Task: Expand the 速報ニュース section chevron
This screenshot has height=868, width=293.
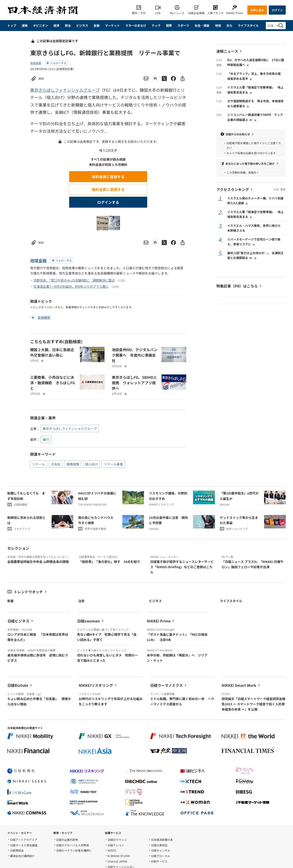Action: 241,51
